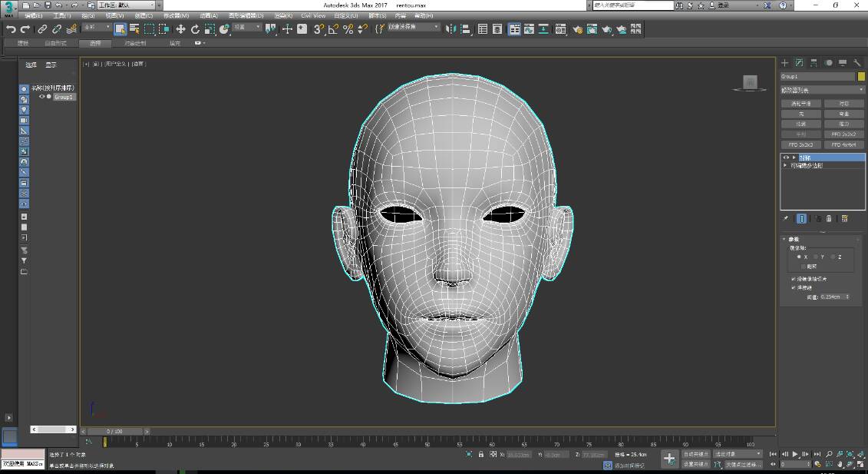Toggle the 3D Snaps icon

318,29
